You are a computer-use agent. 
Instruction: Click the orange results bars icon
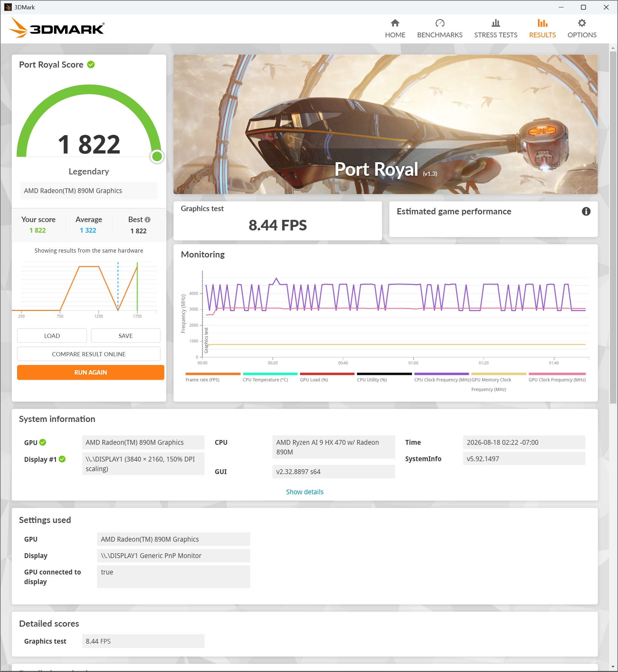(x=542, y=23)
